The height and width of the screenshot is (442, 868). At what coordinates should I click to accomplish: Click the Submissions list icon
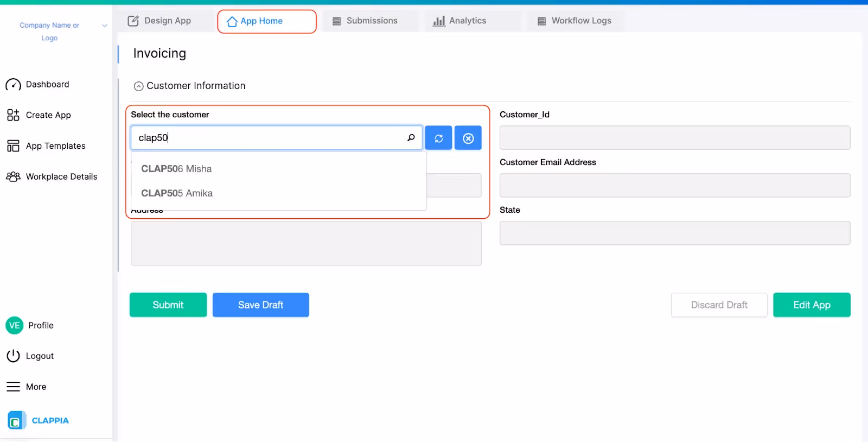(336, 21)
